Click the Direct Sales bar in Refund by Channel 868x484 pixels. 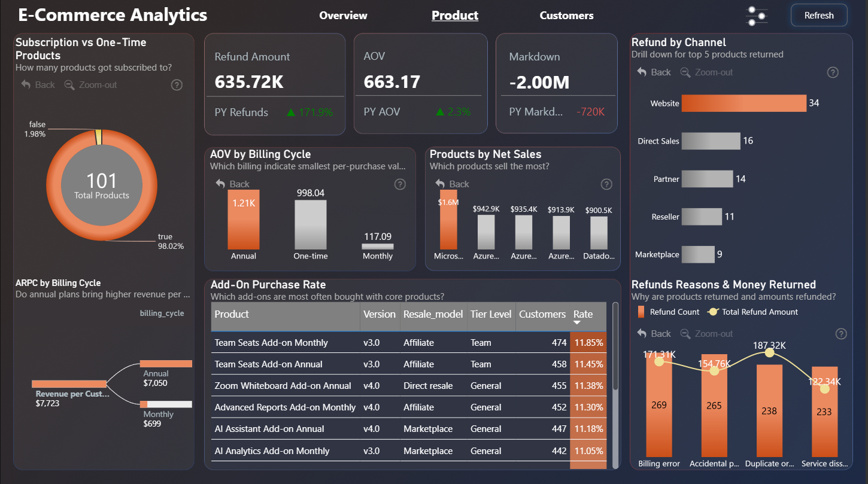711,141
